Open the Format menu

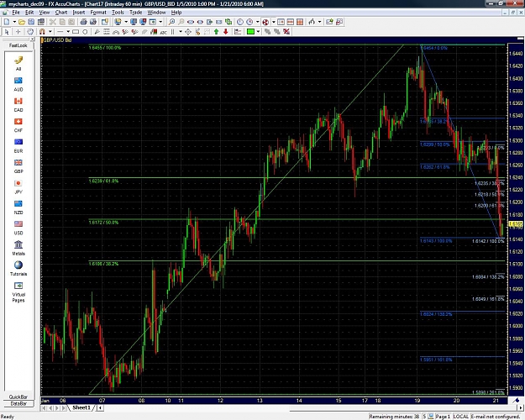point(98,13)
